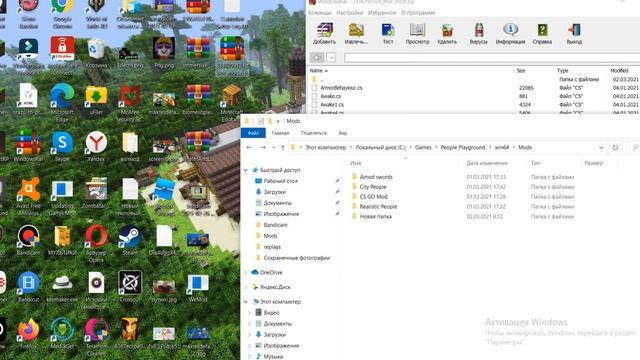Sort WinRAR list by Name column
The image size is (640, 360).
click(x=319, y=71)
